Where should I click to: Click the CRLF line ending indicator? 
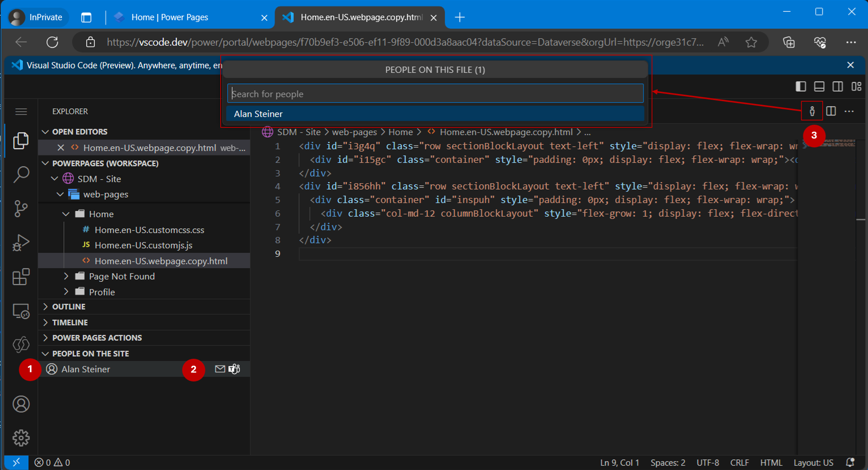[739, 462]
